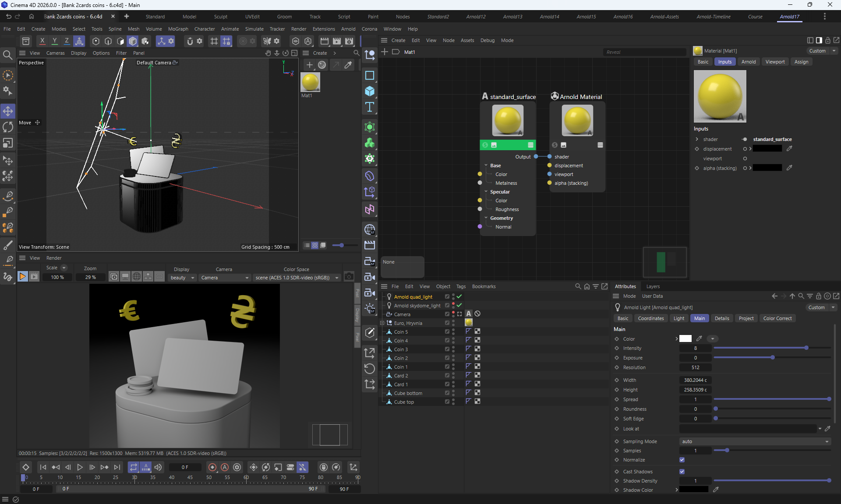Collapse the Specular group in node
The image size is (841, 504).
coord(486,192)
